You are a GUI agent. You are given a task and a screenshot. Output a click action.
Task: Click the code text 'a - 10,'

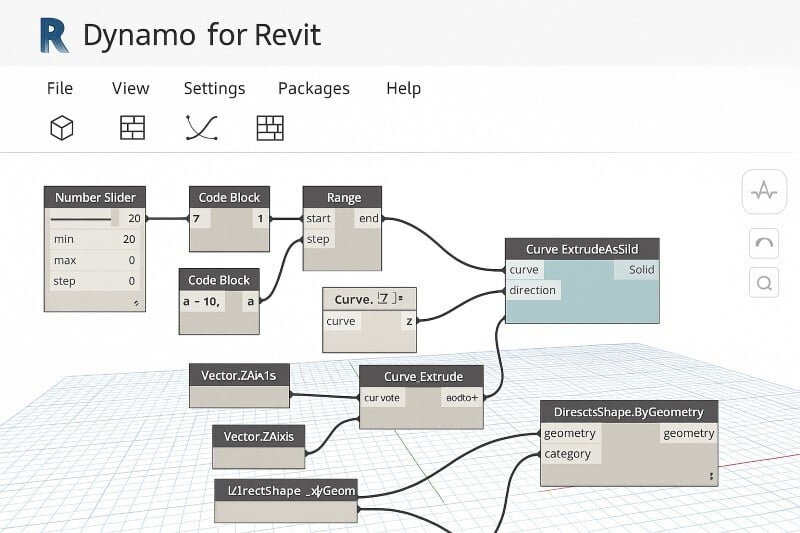(202, 301)
